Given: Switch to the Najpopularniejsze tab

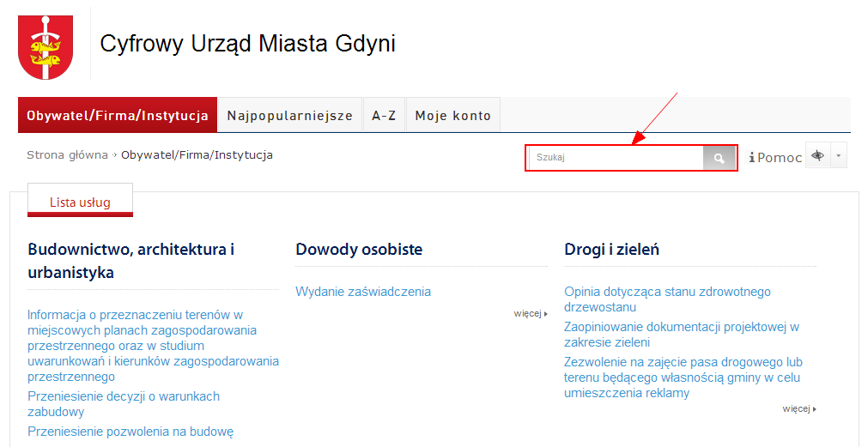Looking at the screenshot, I should click(x=289, y=115).
